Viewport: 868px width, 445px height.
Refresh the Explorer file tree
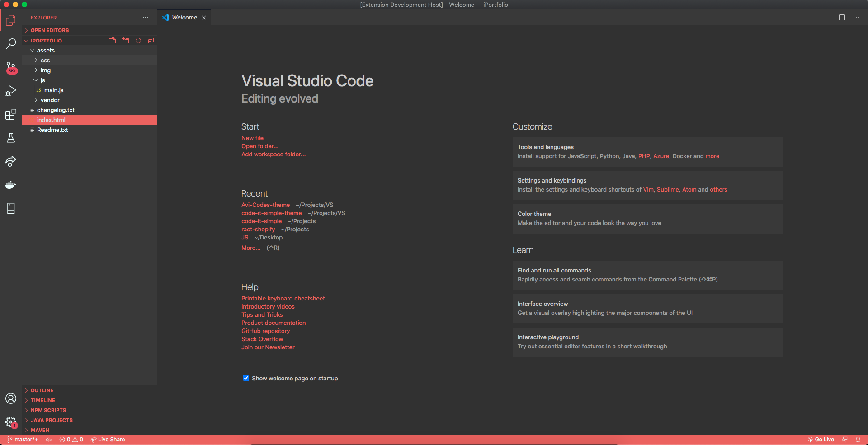point(138,41)
